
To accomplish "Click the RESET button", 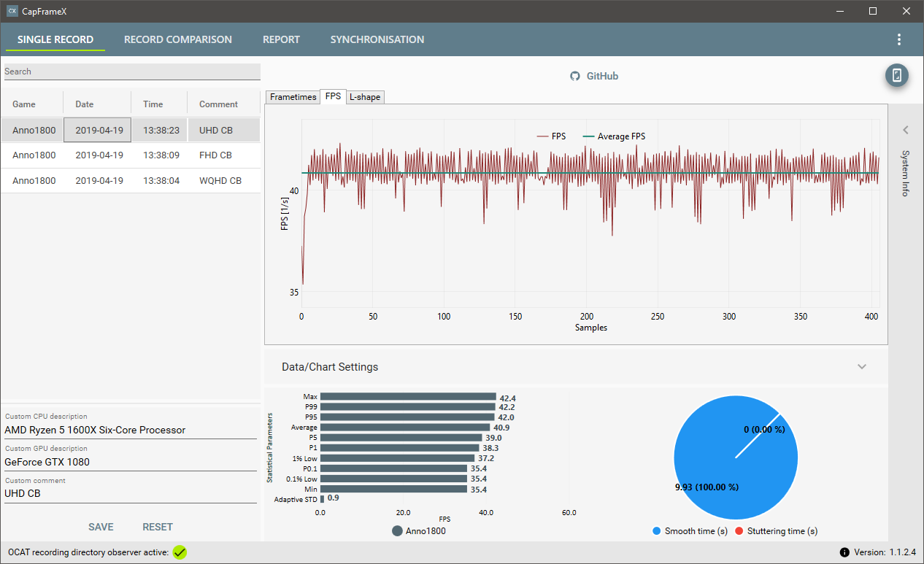I will pos(158,527).
